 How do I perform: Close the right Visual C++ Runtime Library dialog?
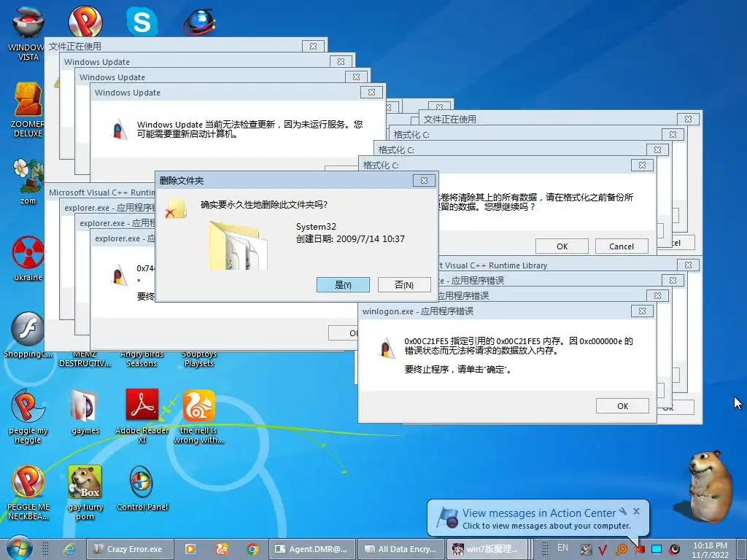pos(688,265)
